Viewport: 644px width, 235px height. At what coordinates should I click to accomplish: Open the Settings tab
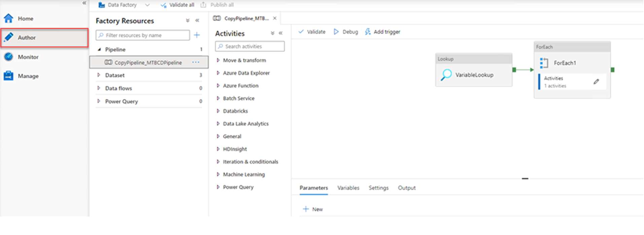click(378, 188)
